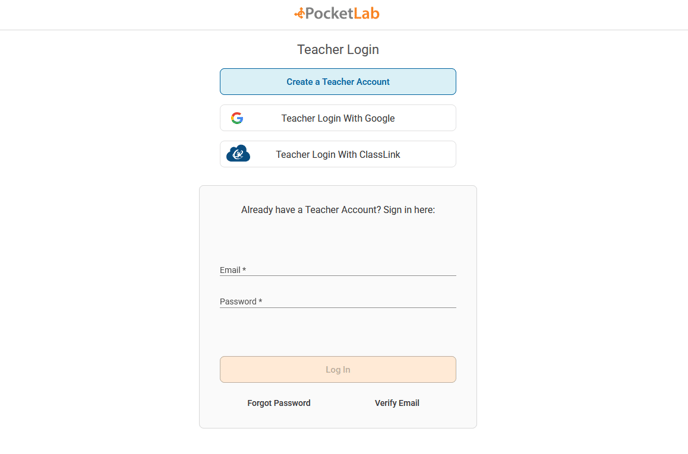Click the blue ClassLink cloud icon
Image resolution: width=688 pixels, height=454 pixels.
[238, 154]
